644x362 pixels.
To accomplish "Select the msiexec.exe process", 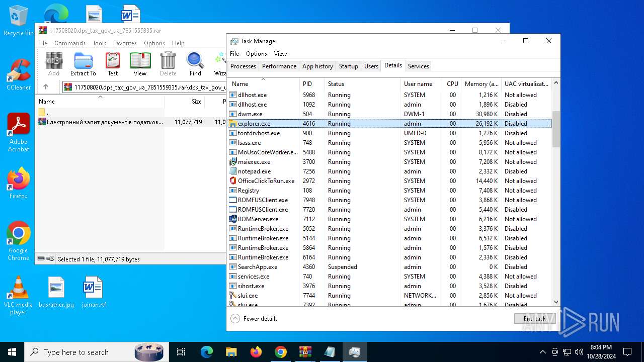I will click(x=390, y=162).
